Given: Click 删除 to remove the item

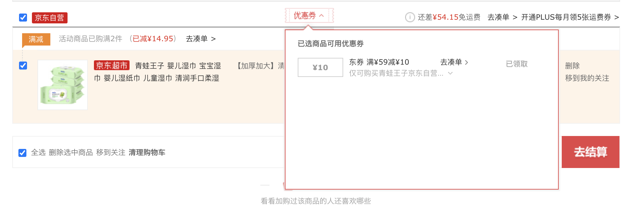Looking at the screenshot, I should 572,66.
